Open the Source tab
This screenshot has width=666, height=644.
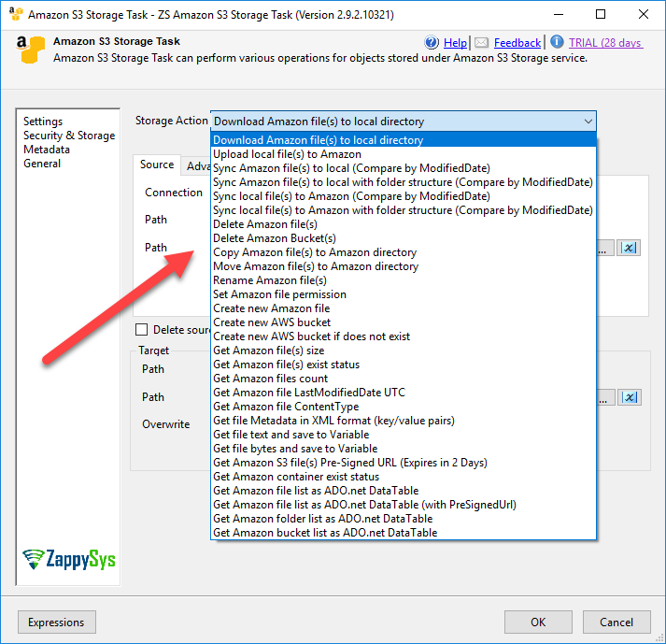point(157,165)
